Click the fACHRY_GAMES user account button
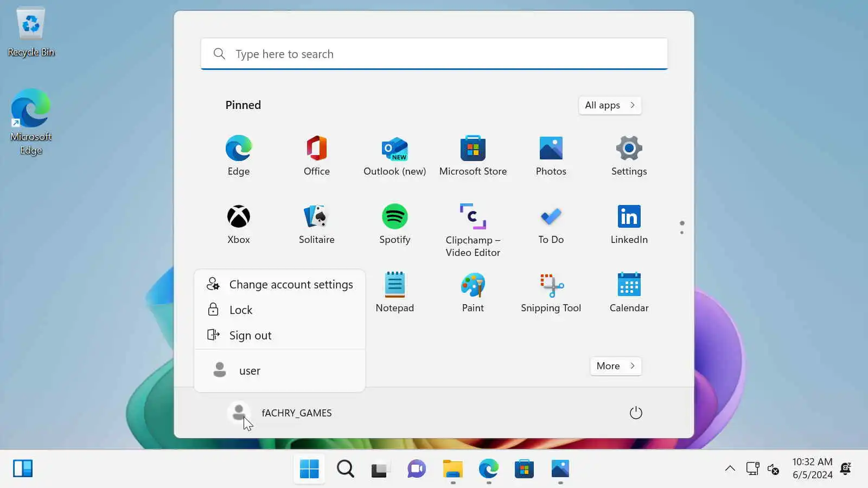 pyautogui.click(x=280, y=413)
